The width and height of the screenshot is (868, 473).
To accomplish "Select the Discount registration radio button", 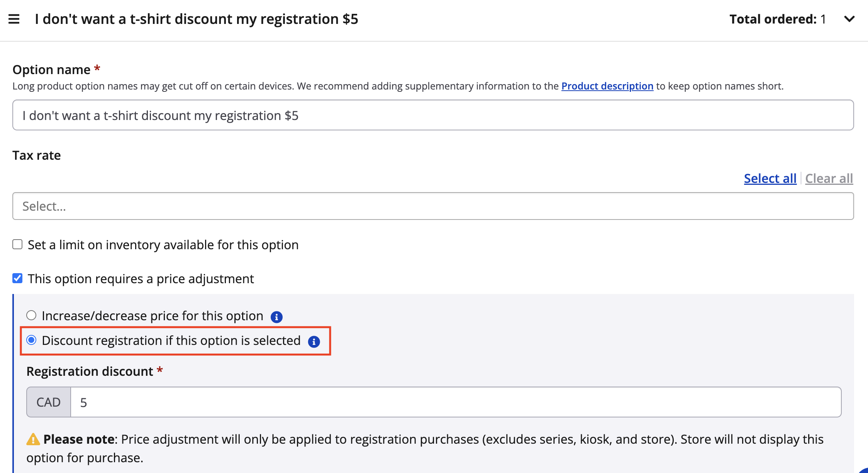I will click(31, 340).
